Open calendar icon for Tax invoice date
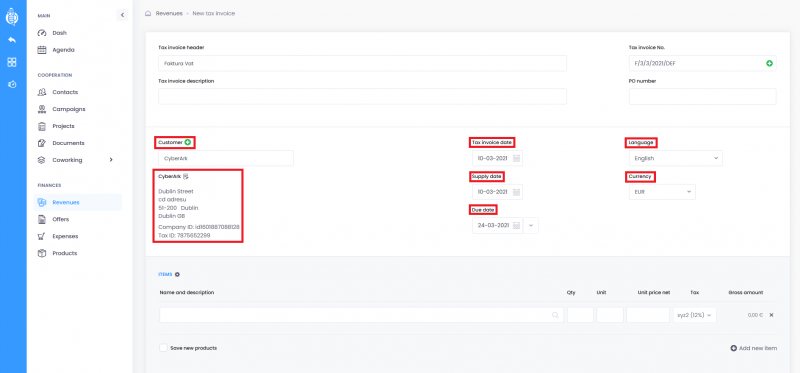Viewport: 800px width, 373px height. point(516,158)
